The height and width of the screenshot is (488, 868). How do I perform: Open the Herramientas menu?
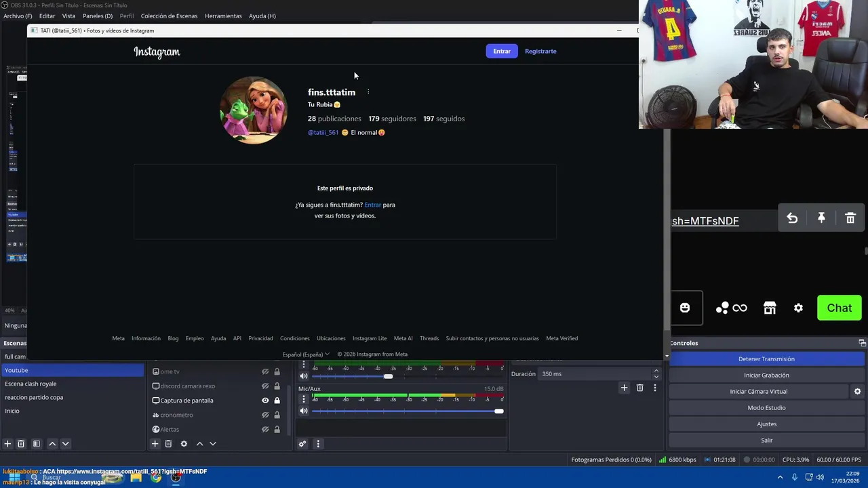pos(223,16)
